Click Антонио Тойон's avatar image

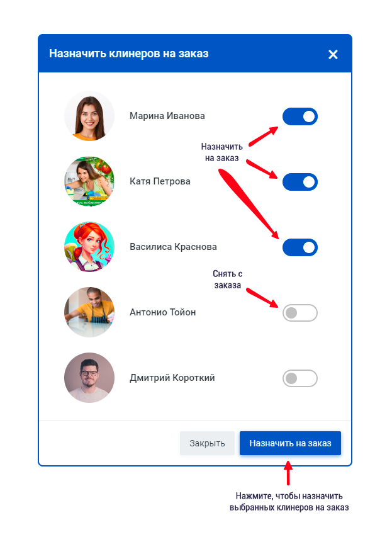(89, 312)
